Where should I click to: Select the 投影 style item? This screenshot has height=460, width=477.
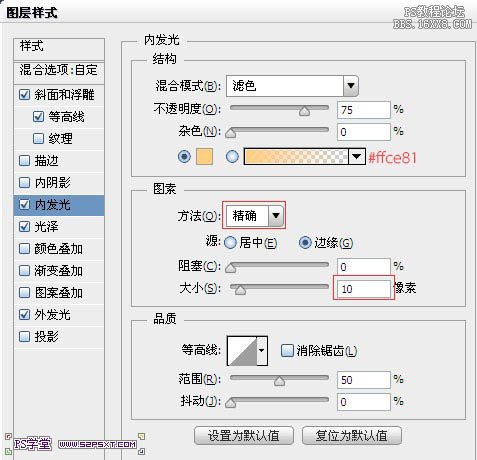pos(59,337)
